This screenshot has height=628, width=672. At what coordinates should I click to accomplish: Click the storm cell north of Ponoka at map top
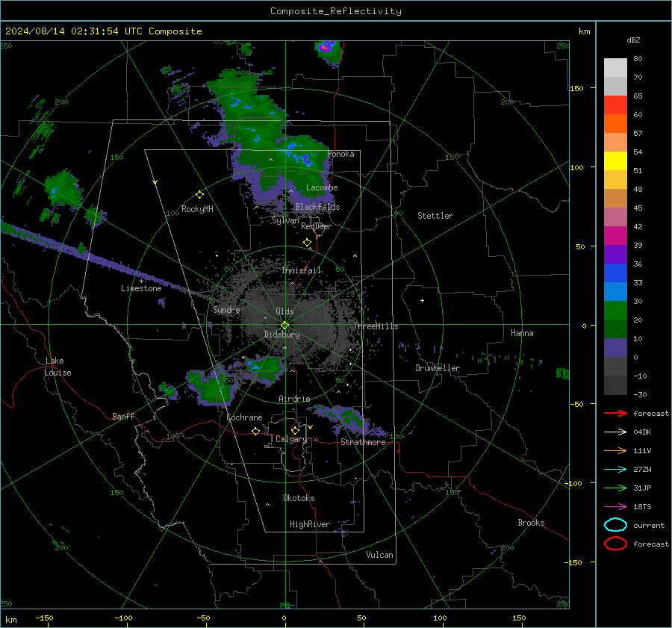click(x=328, y=52)
